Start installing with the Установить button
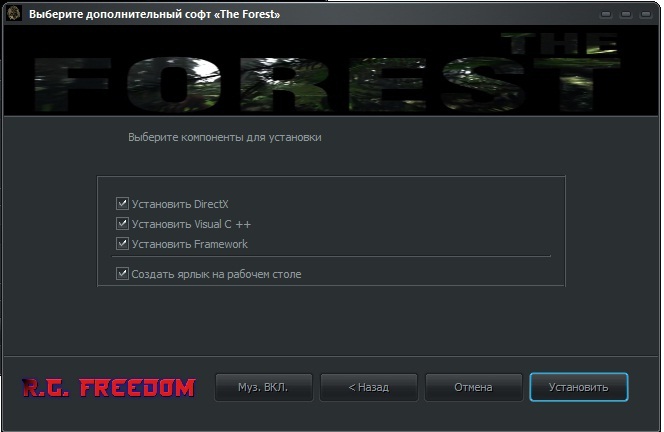664x432 pixels. click(578, 387)
